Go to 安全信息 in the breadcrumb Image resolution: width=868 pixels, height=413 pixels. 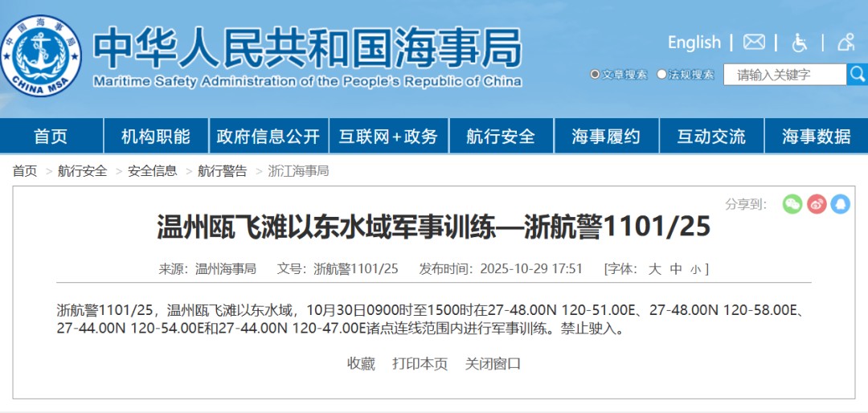point(153,171)
